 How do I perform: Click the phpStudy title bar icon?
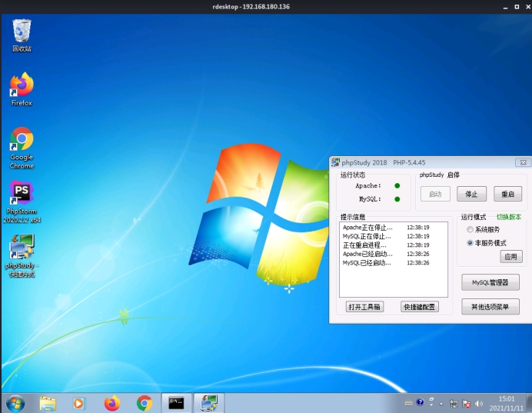click(335, 162)
